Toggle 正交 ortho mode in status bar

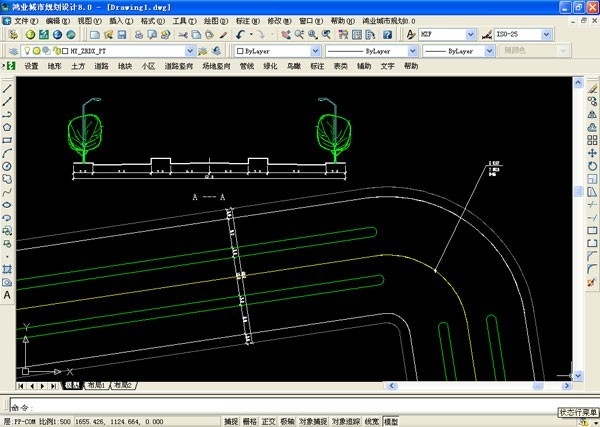tap(268, 421)
